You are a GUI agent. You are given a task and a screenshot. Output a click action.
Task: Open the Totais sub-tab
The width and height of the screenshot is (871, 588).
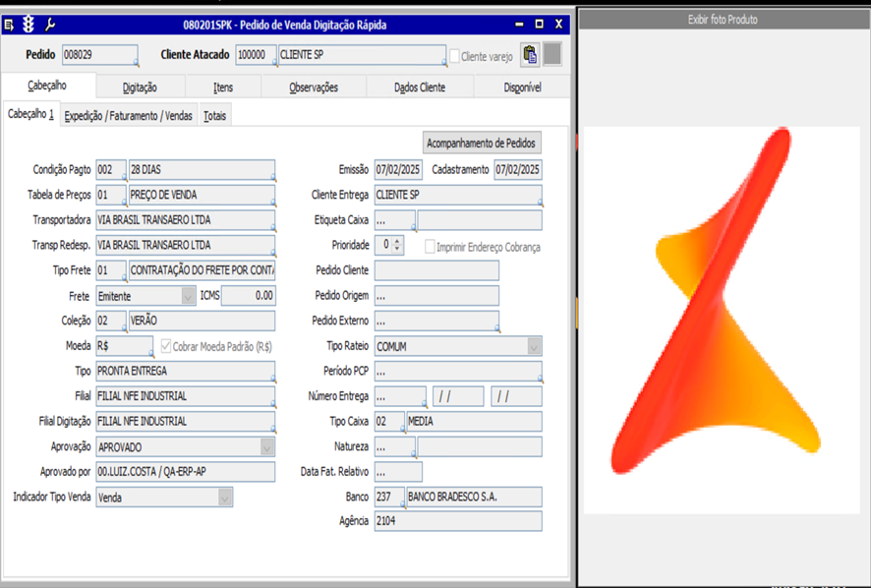(x=215, y=116)
